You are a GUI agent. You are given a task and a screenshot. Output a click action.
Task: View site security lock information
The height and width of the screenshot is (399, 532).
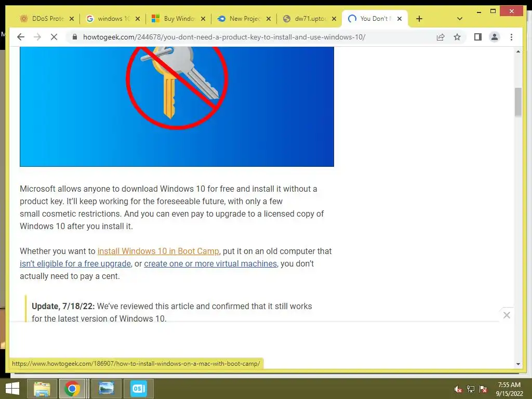(75, 37)
